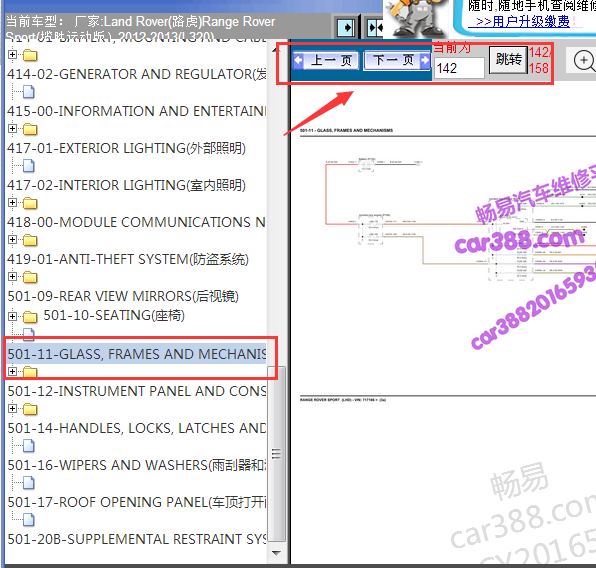Click the folder icon above 418-00-MODULE COMMUNICATIONS
Screen dimensions: 596x568
point(30,203)
